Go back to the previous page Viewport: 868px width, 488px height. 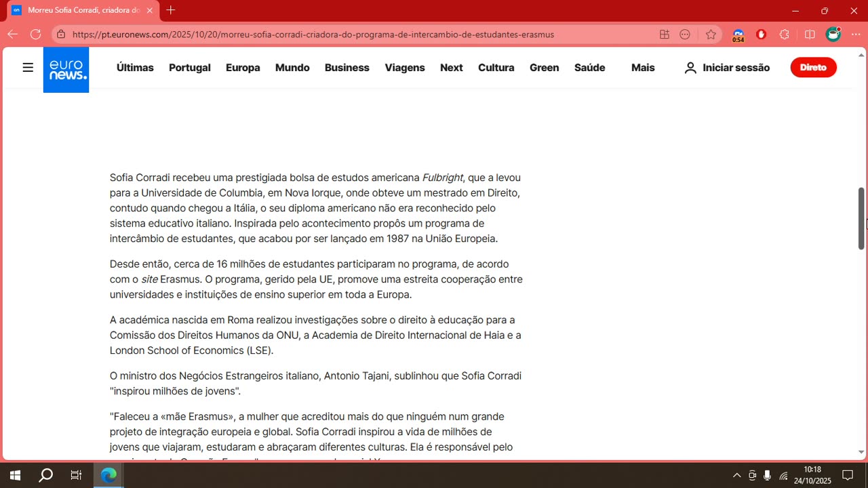click(x=12, y=34)
